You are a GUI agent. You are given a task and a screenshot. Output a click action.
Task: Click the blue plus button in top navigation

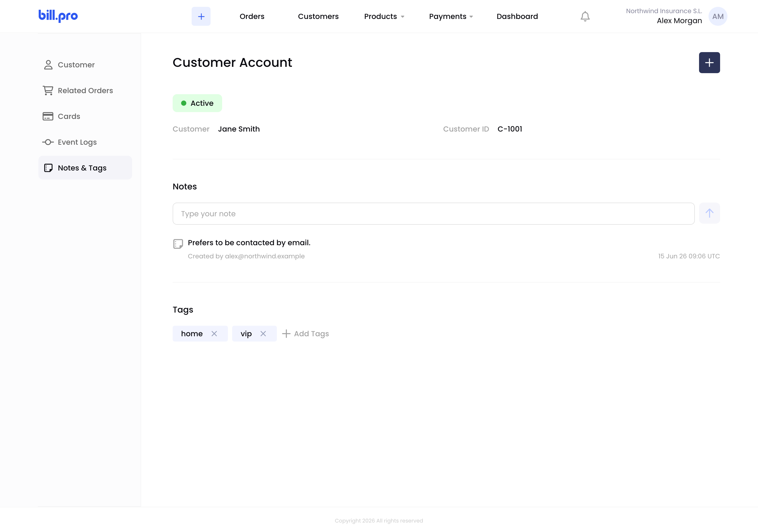click(x=201, y=16)
